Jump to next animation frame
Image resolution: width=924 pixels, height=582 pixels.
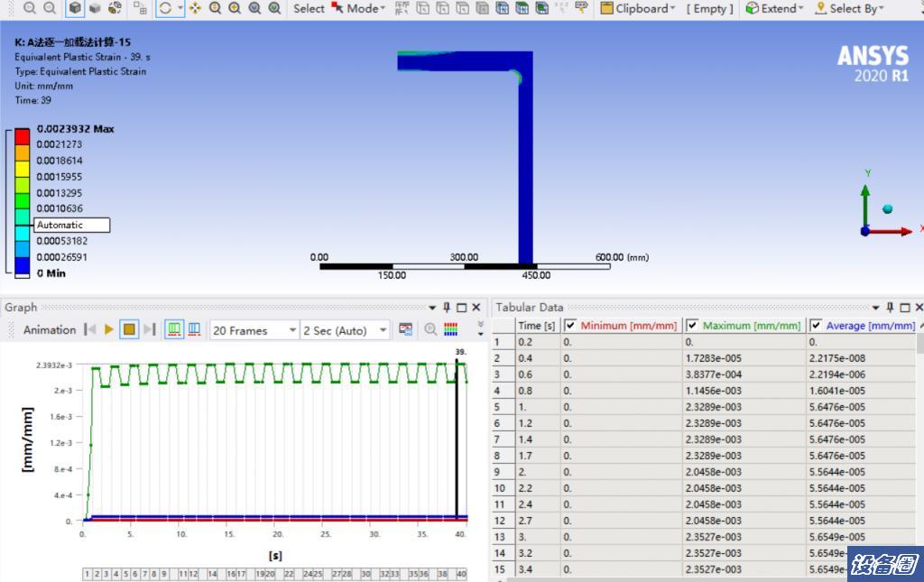coord(150,329)
